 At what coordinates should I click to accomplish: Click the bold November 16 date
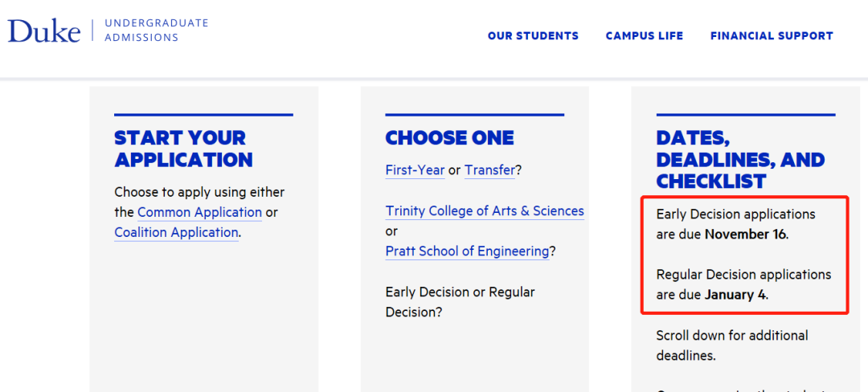coord(746,235)
